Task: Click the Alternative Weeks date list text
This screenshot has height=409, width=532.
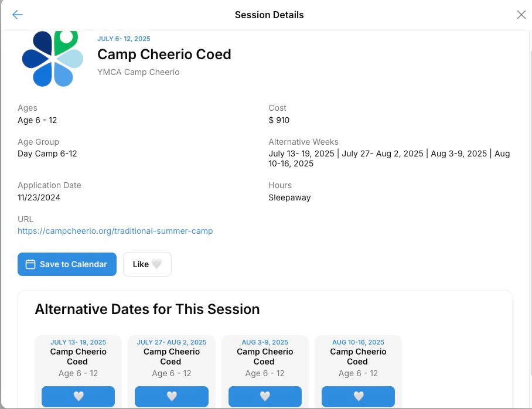Action: click(x=389, y=158)
